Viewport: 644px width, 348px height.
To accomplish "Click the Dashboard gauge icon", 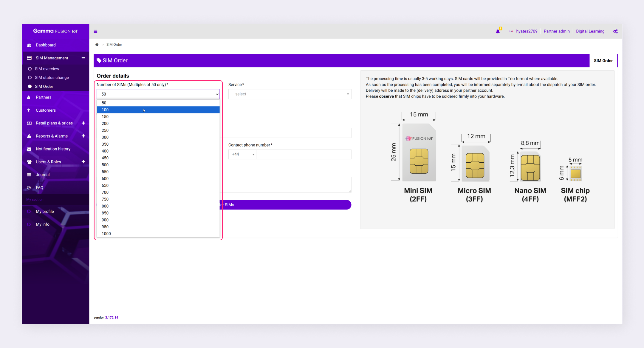I will tap(29, 45).
